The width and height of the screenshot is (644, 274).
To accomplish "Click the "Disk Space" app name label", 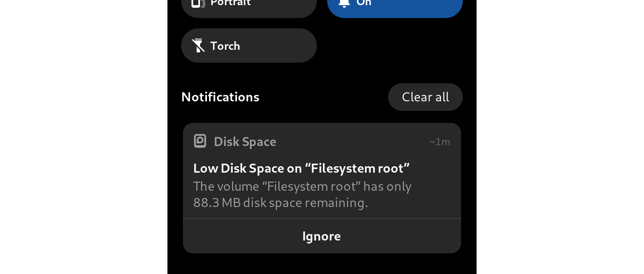I will [245, 142].
